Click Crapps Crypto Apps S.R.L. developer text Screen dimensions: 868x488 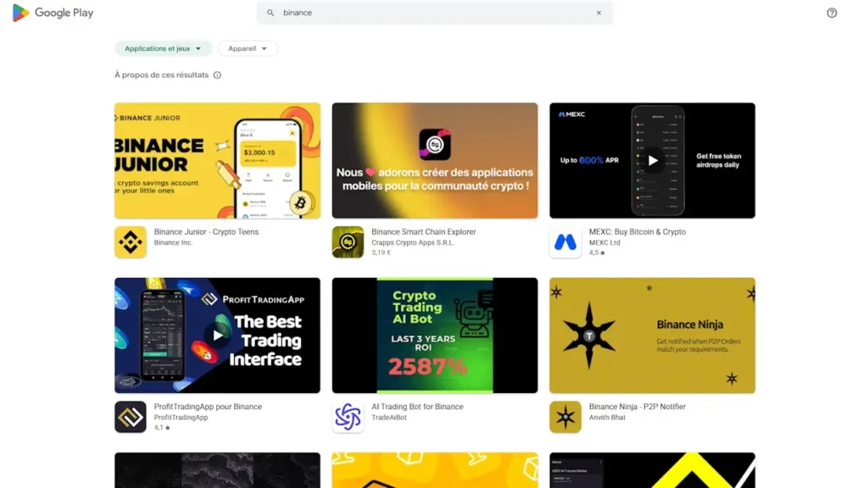pos(413,242)
